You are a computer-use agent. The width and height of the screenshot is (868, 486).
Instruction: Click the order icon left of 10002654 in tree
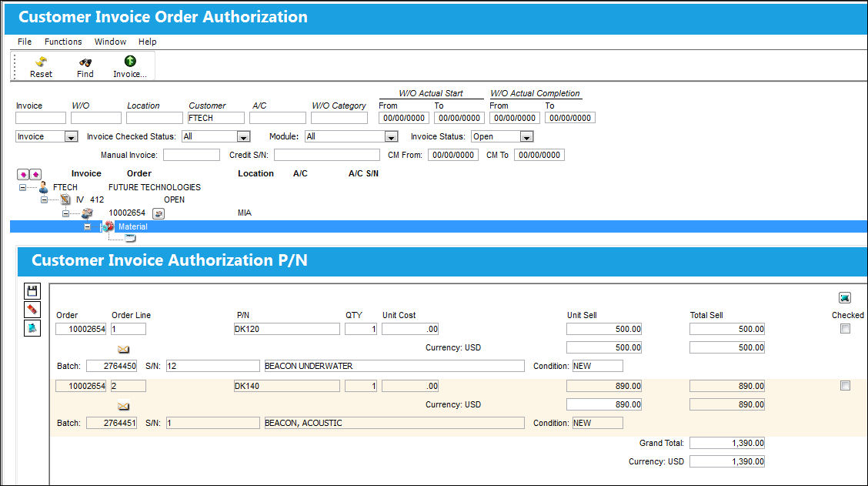[87, 213]
